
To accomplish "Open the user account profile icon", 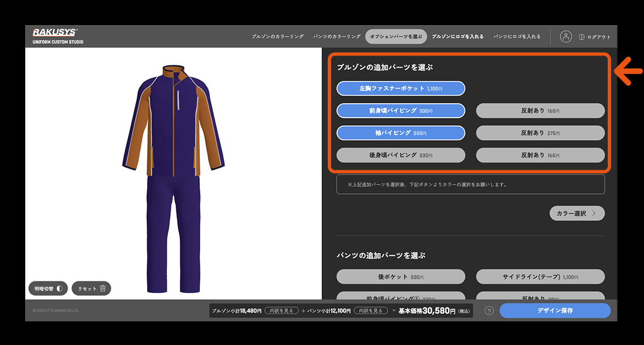I will [565, 37].
